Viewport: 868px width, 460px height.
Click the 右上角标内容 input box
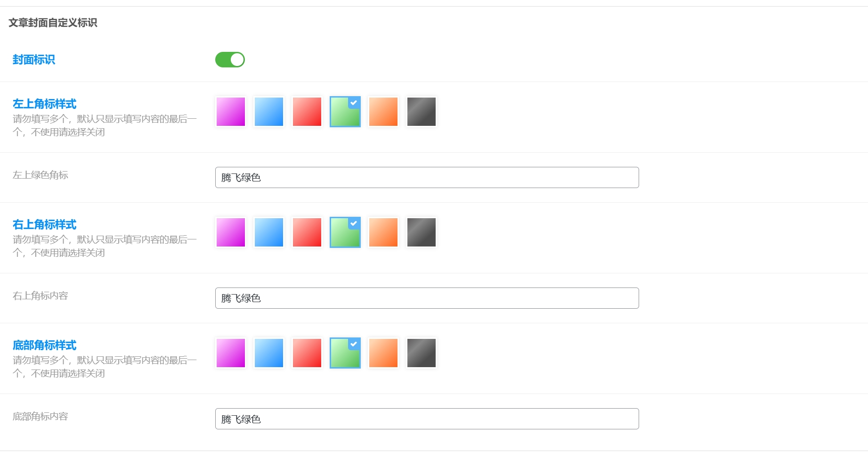point(427,298)
